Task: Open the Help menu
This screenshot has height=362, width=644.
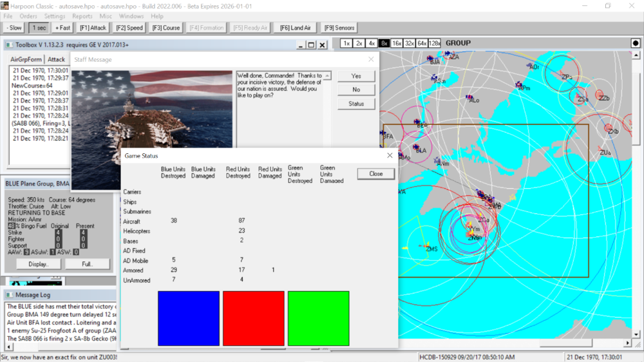Action: [157, 16]
